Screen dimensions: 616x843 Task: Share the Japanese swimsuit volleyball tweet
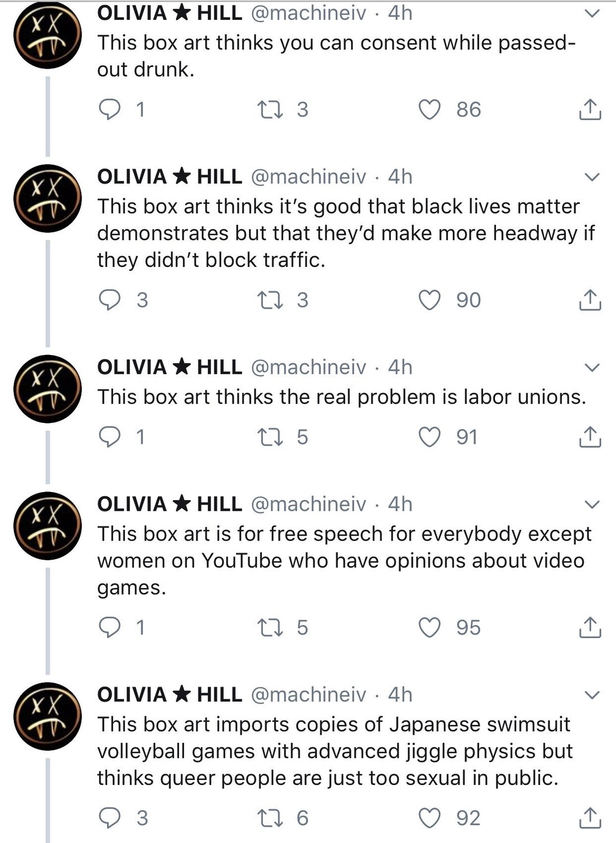point(590,818)
